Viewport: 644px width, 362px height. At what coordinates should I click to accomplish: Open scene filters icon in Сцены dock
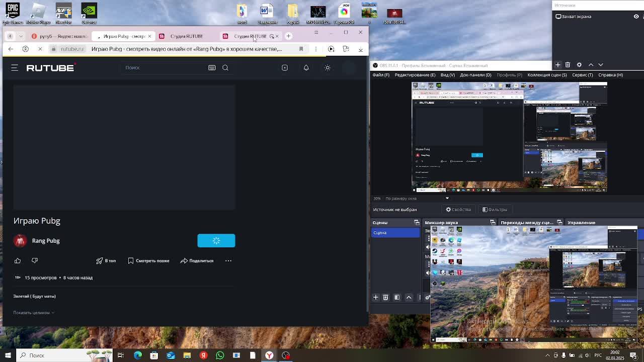397,298
